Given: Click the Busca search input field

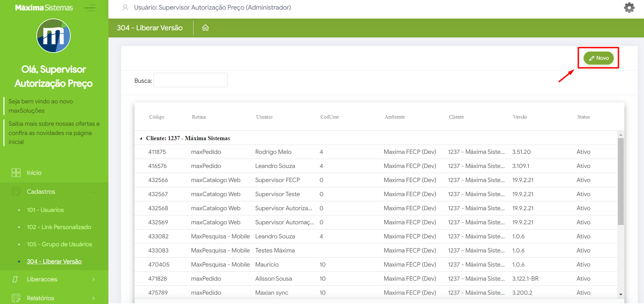Looking at the screenshot, I should point(190,80).
